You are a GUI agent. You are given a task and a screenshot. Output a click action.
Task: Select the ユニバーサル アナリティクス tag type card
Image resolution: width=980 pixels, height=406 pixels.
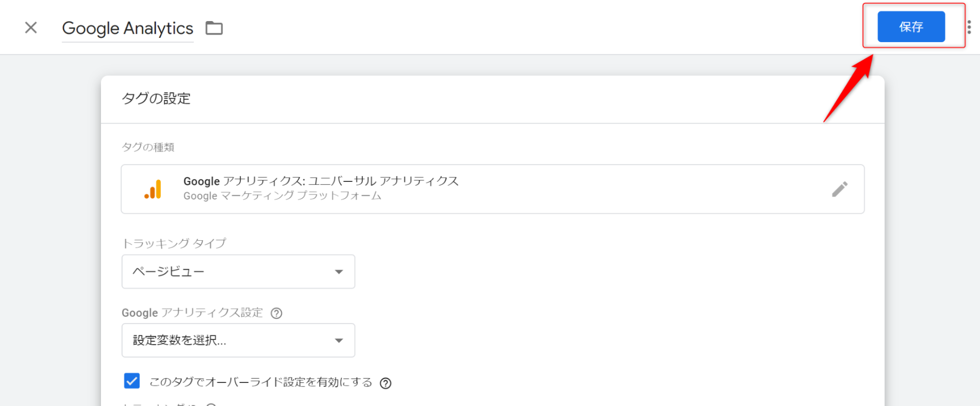(x=493, y=189)
